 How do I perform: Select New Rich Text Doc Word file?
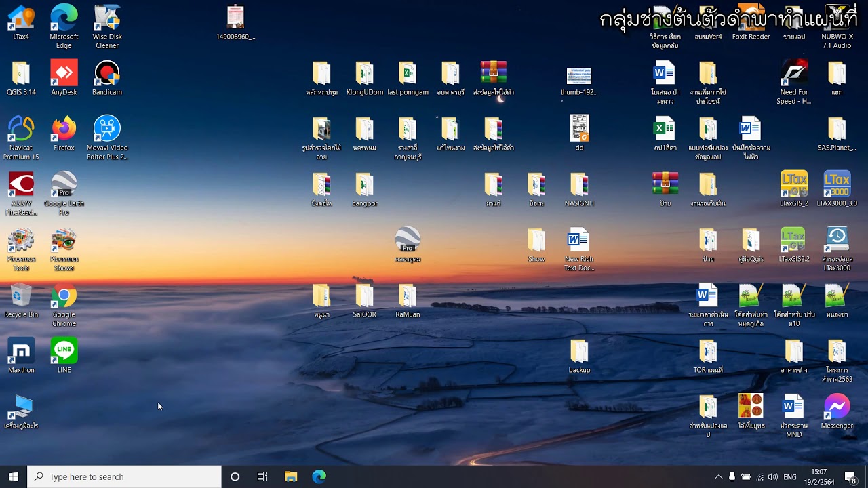click(x=579, y=249)
